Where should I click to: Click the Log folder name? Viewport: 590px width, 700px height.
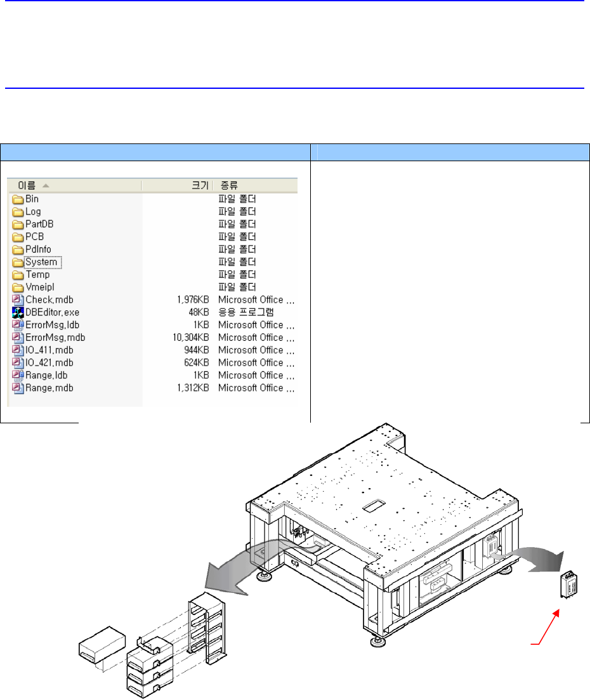pyautogui.click(x=33, y=211)
